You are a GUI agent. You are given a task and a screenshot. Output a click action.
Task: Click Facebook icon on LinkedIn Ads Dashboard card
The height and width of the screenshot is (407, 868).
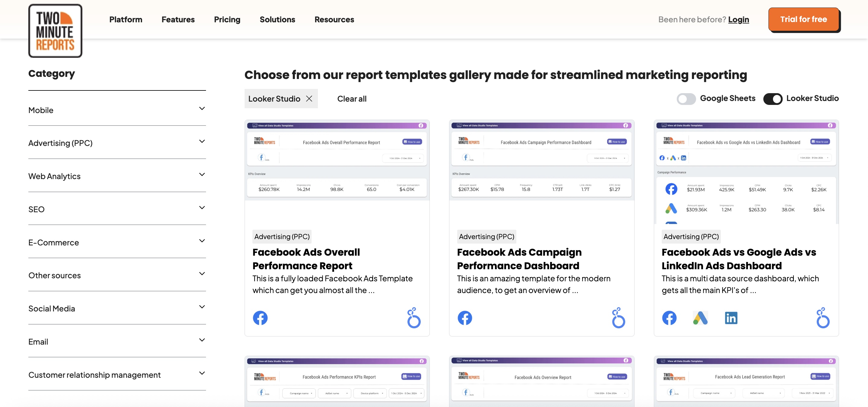tap(669, 318)
